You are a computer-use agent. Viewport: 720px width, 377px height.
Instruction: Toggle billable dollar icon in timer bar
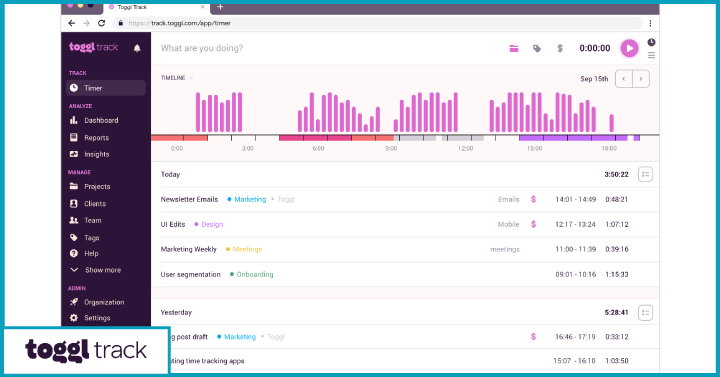pyautogui.click(x=560, y=48)
